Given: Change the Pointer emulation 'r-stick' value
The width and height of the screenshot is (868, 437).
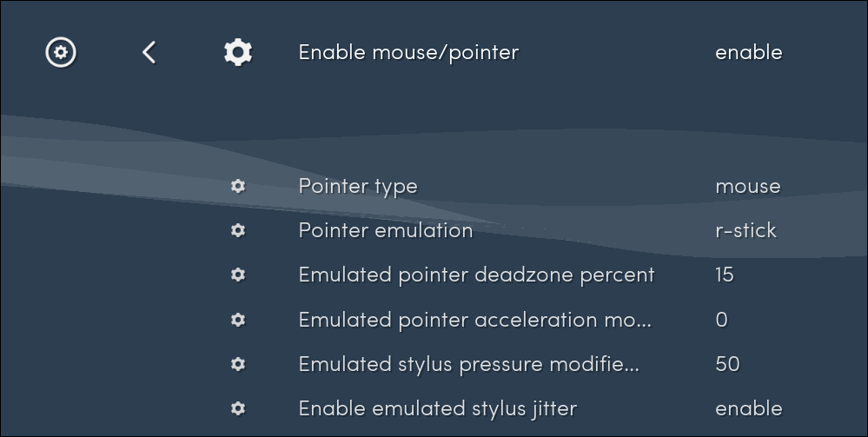Looking at the screenshot, I should point(745,230).
